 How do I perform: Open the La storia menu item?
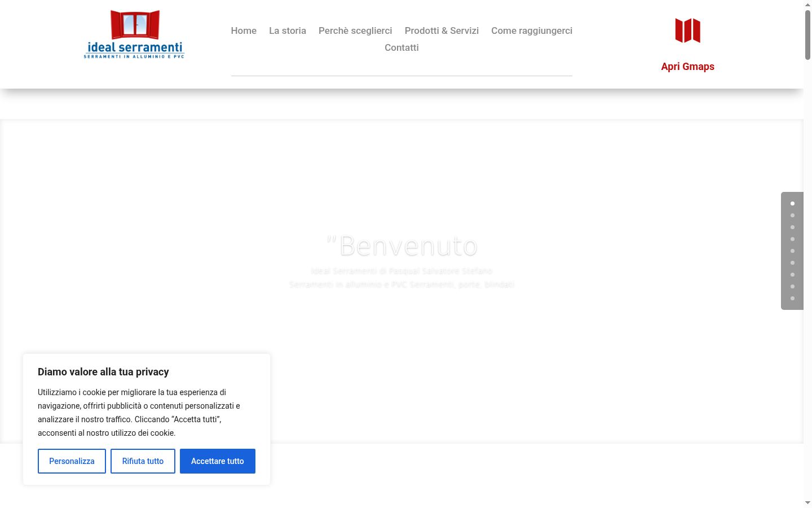(288, 30)
